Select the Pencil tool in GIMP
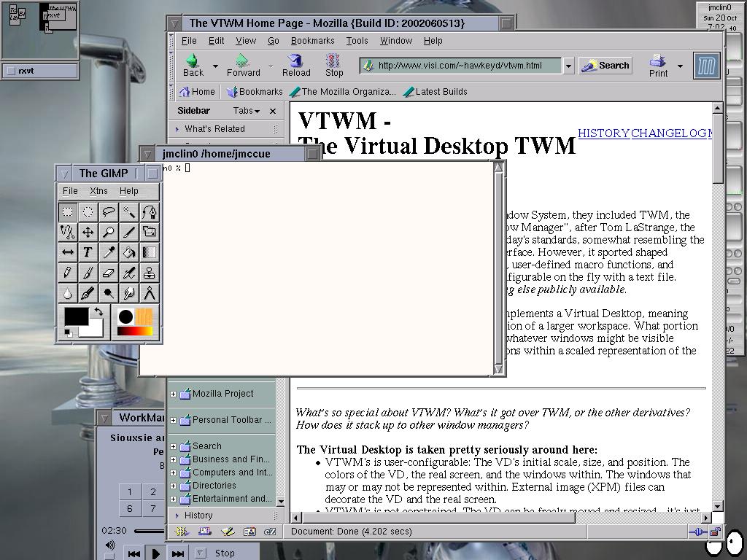 click(x=68, y=273)
